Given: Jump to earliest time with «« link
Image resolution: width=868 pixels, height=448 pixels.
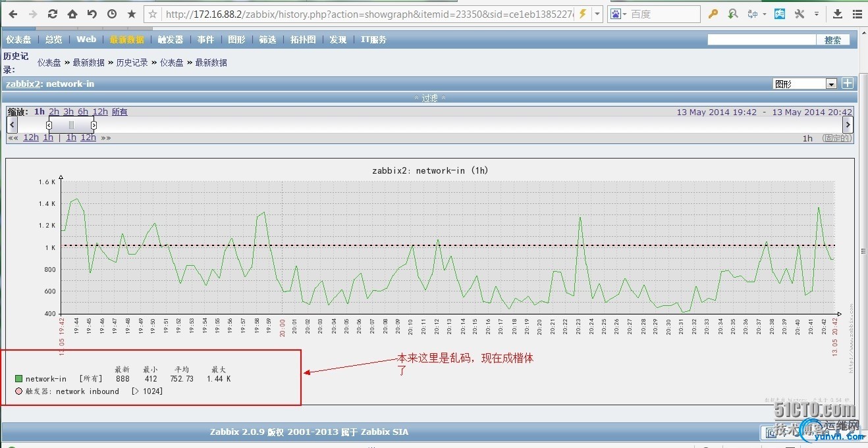Looking at the screenshot, I should pos(13,137).
